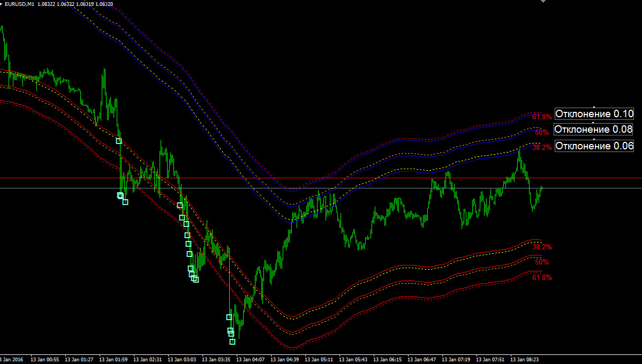Click the lowest cyan square marker on chart
The width and height of the screenshot is (642, 364).
[x=232, y=342]
